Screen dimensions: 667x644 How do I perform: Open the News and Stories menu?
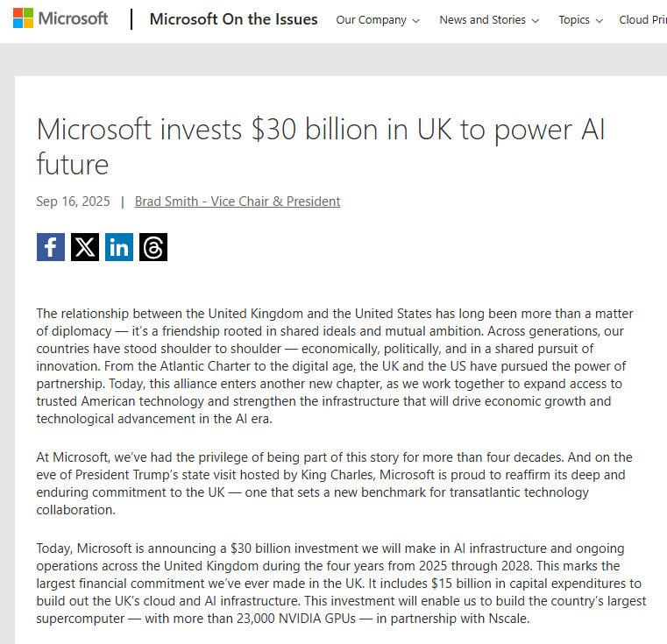click(482, 19)
